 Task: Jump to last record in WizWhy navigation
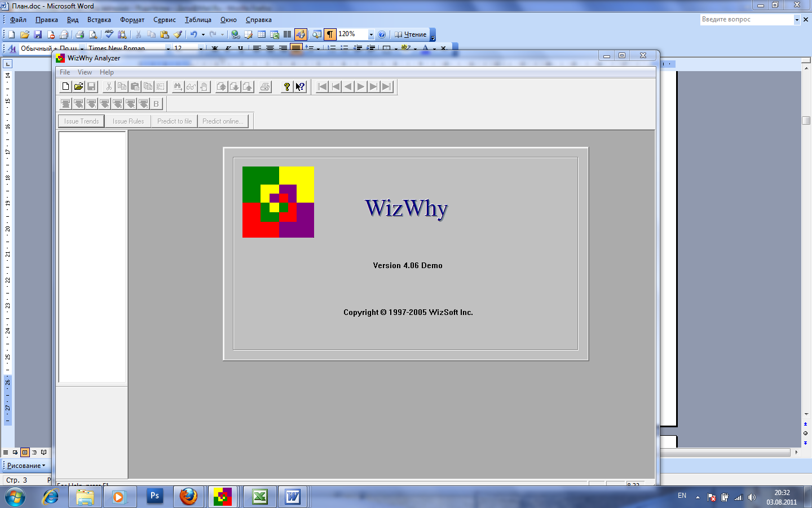[386, 86]
